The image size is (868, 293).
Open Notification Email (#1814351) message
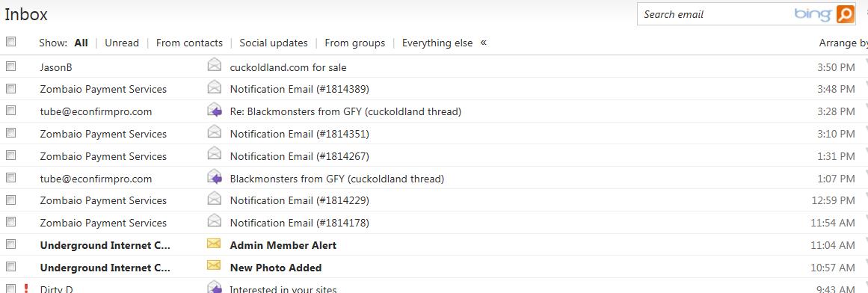pos(300,134)
